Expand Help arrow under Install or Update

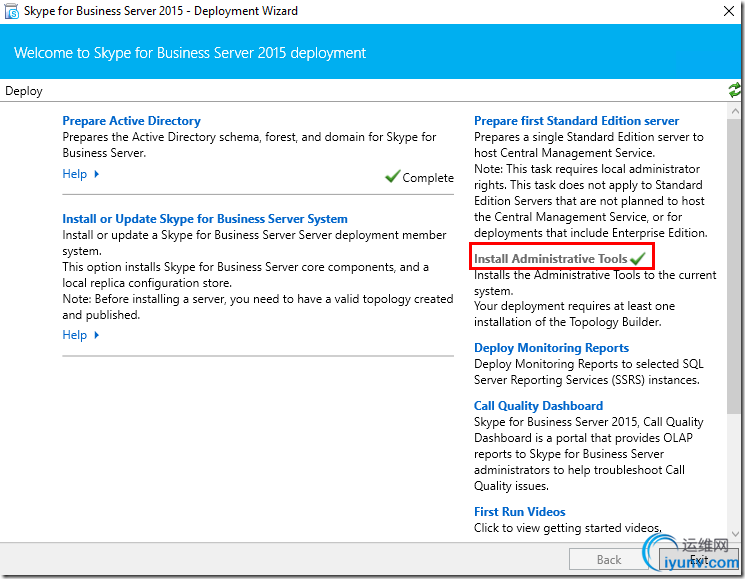coord(97,335)
